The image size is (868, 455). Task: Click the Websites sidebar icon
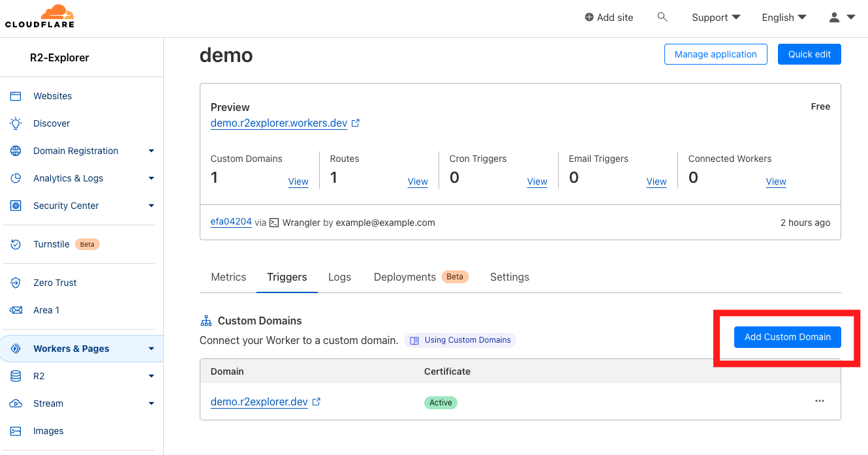pos(16,96)
